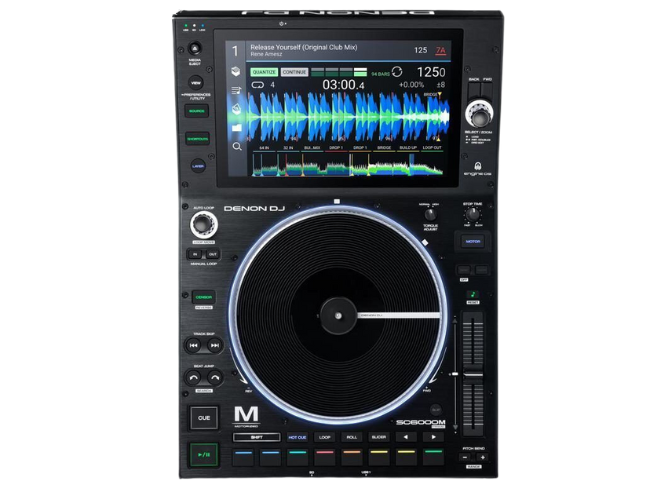Screen dimensions: 650x488
Task: Strike the red-lit performance pad
Action: pos(325,457)
